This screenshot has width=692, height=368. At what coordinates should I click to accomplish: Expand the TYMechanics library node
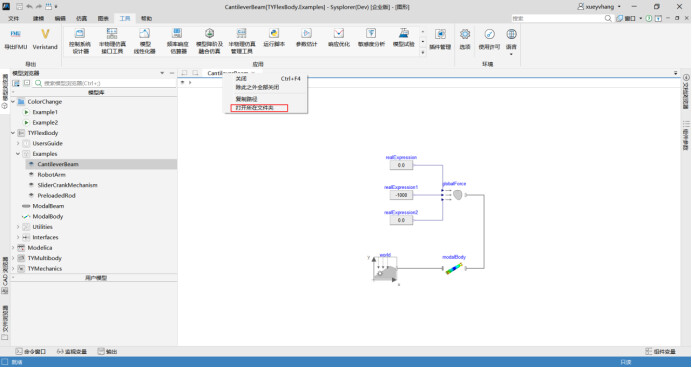click(x=13, y=269)
